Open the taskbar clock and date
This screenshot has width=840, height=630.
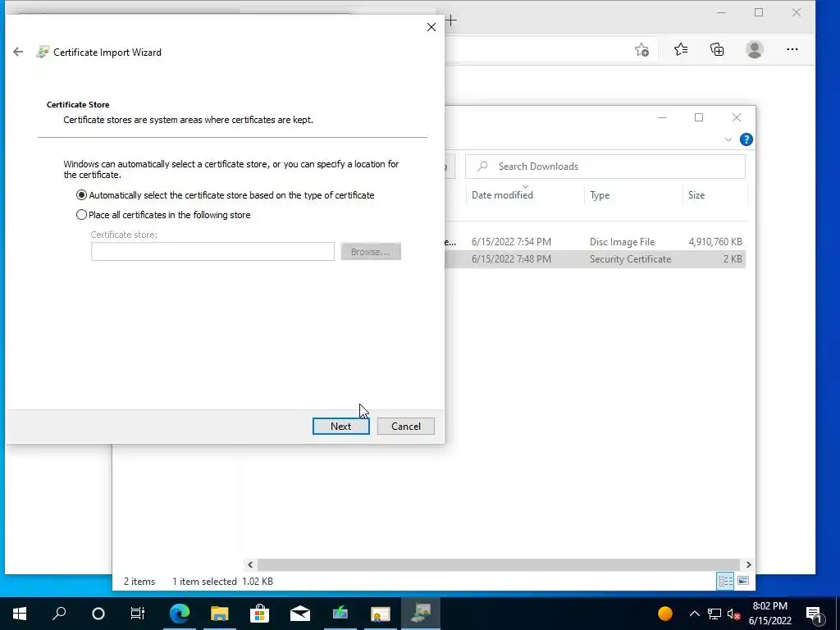tap(769, 614)
